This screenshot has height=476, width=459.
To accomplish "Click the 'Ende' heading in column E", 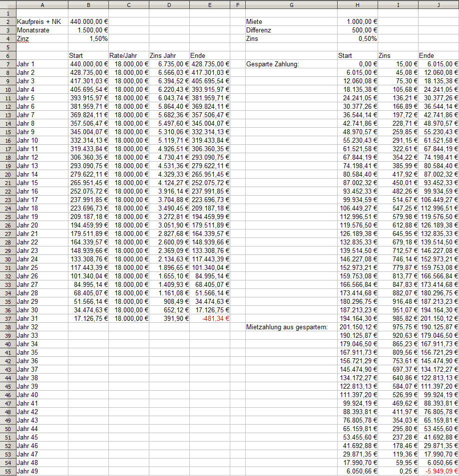I will pos(210,56).
